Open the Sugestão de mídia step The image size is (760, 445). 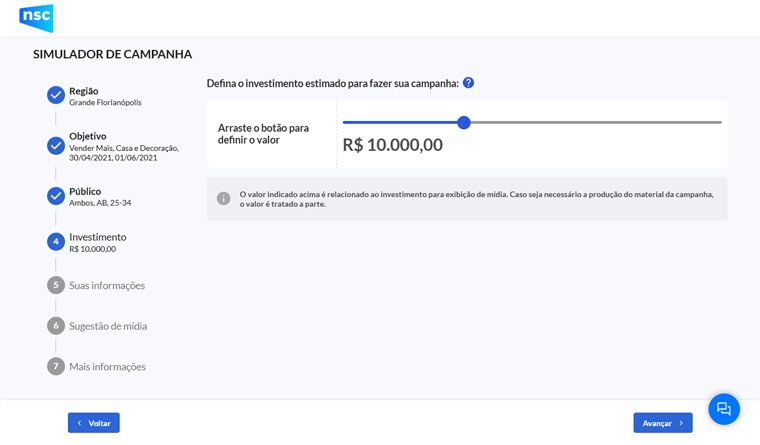108,326
